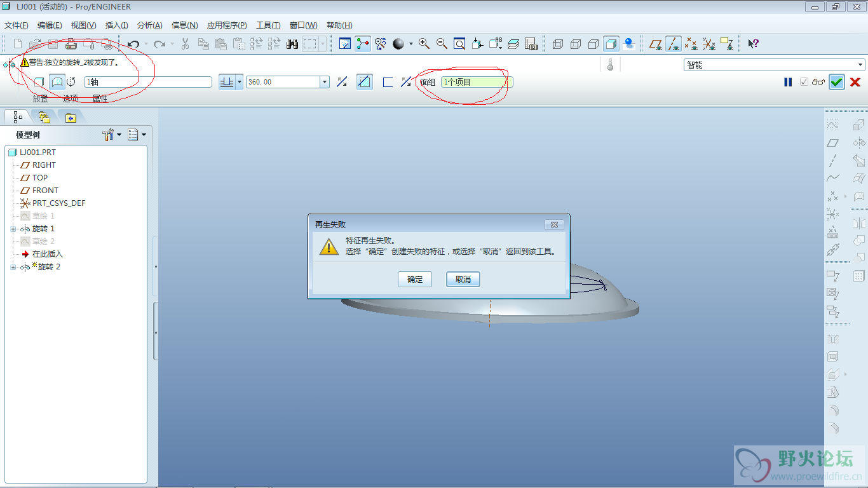Open the Saved view list icon
The width and height of the screenshot is (868, 488).
tap(496, 44)
